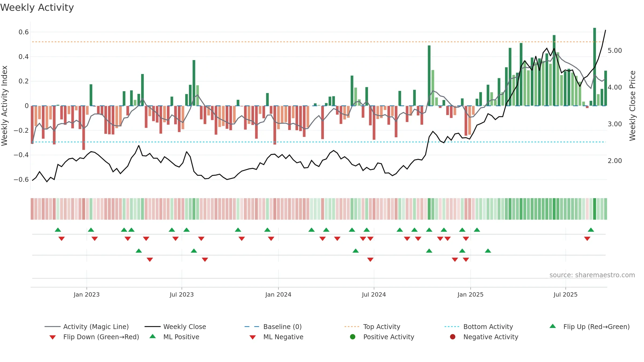The height and width of the screenshot is (362, 644).
Task: Toggle the Activity (Magic Line) legend entry
Action: (x=87, y=327)
